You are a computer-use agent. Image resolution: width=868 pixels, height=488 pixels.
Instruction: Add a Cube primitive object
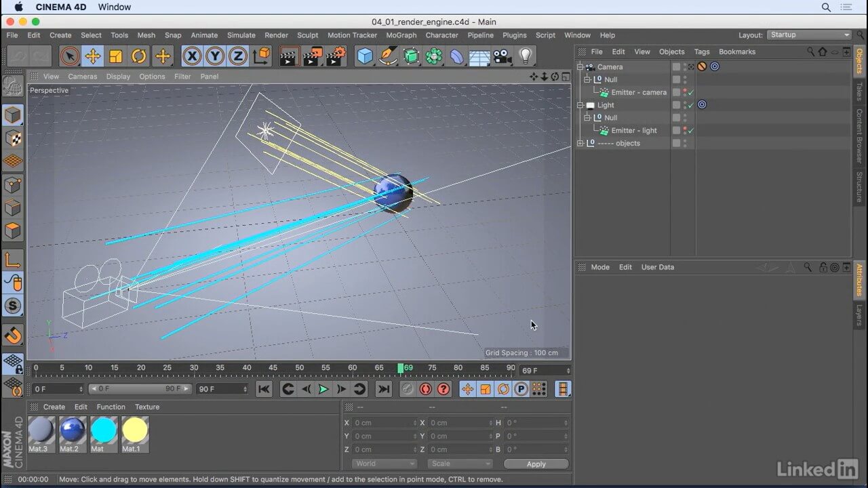(366, 56)
